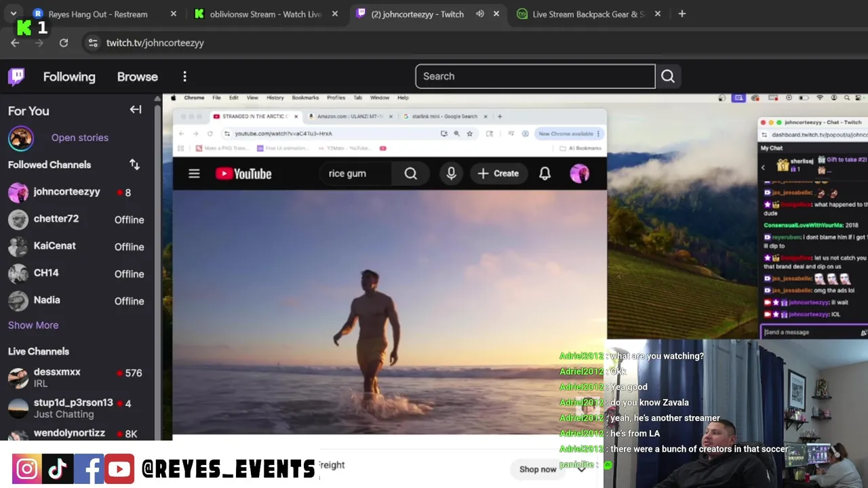Open the Following page
This screenshot has height=488, width=868.
coord(69,77)
